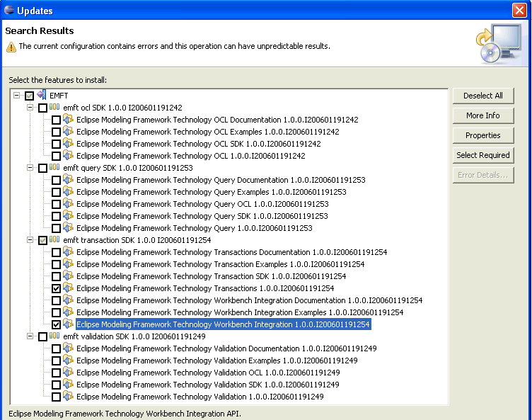Click the Validation SDK feature icon
The image size is (532, 420).
point(68,384)
